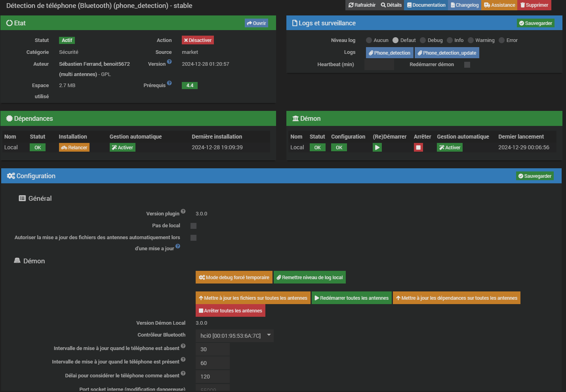Open the Phone_detection_update log file
Screen dimensions: 566x392
447,53
